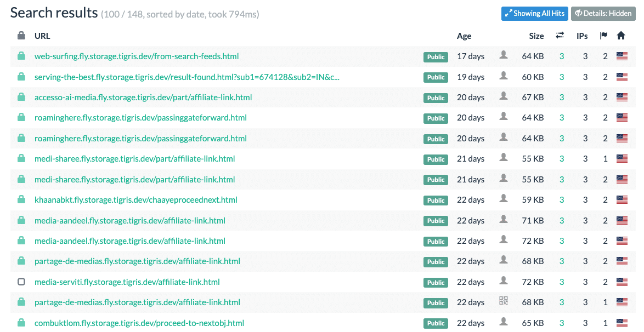Click the US flag in serving-the-best row

[622, 77]
